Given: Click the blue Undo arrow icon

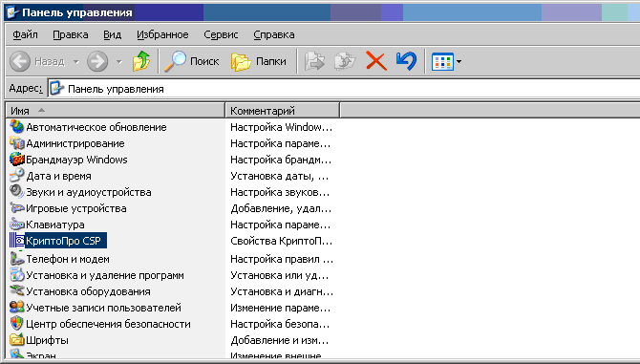Looking at the screenshot, I should pos(406,61).
